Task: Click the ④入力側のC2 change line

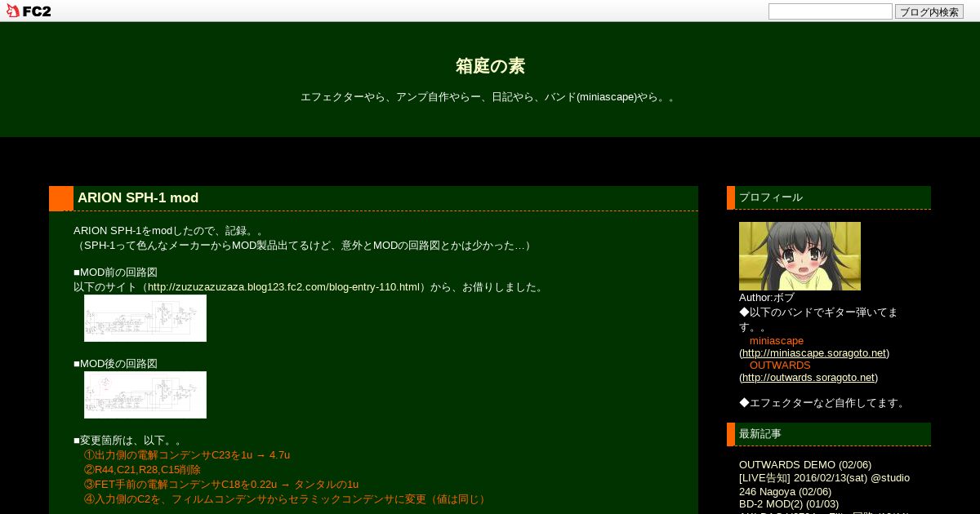Action: click(287, 499)
